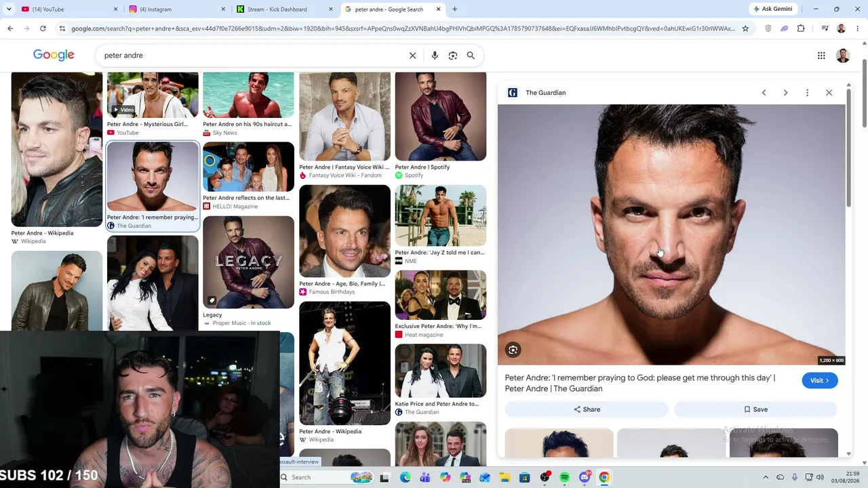Show next image in the preview panel
868x488 pixels.
(x=785, y=93)
